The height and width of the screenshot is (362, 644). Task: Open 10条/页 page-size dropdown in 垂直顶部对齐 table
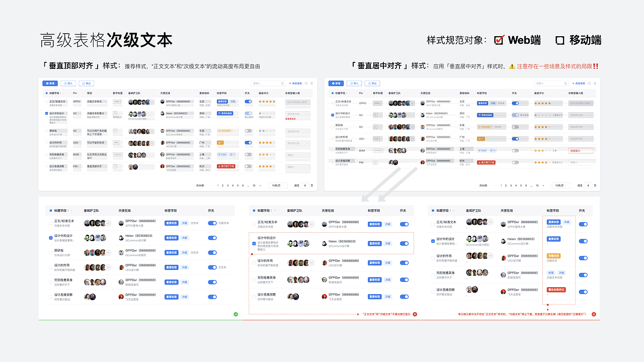[x=278, y=186]
